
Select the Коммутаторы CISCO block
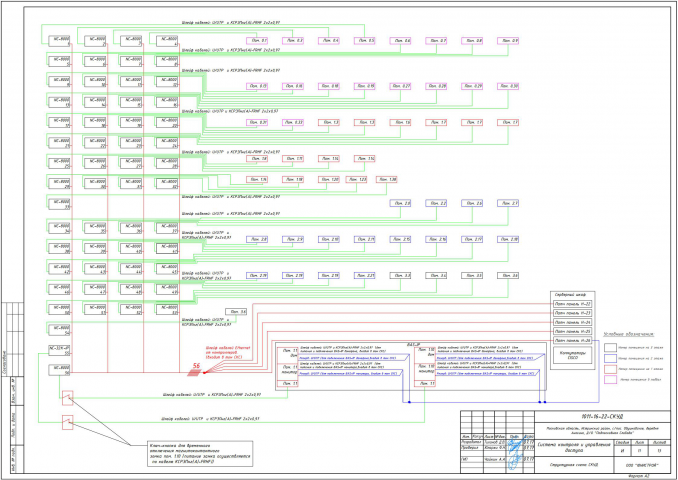572,355
